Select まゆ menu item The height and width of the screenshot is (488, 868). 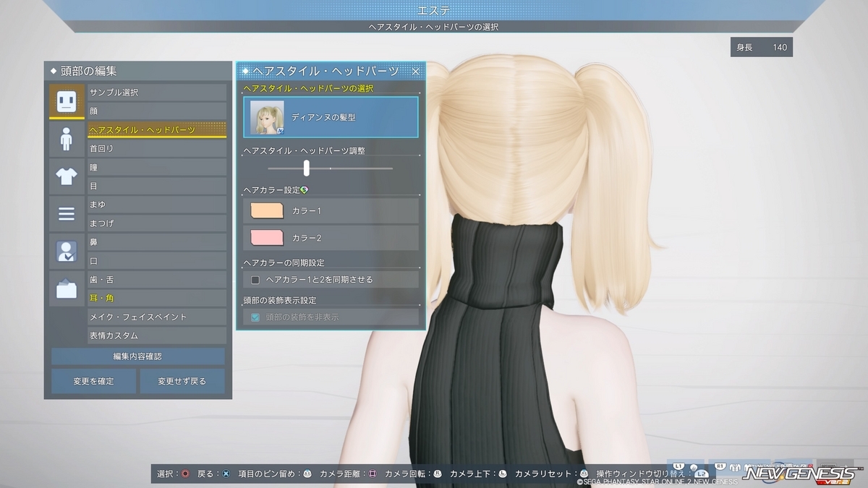(x=157, y=205)
